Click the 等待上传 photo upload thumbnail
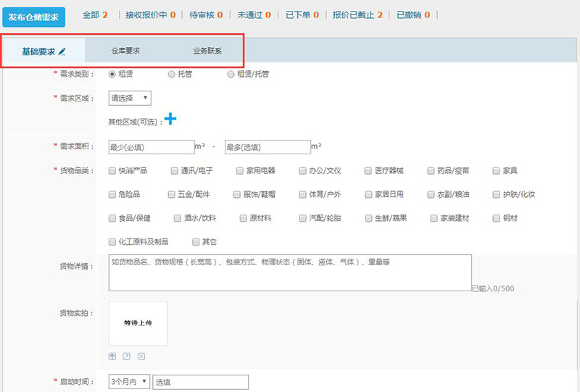Screen dimensions: 580x392 tap(138, 324)
